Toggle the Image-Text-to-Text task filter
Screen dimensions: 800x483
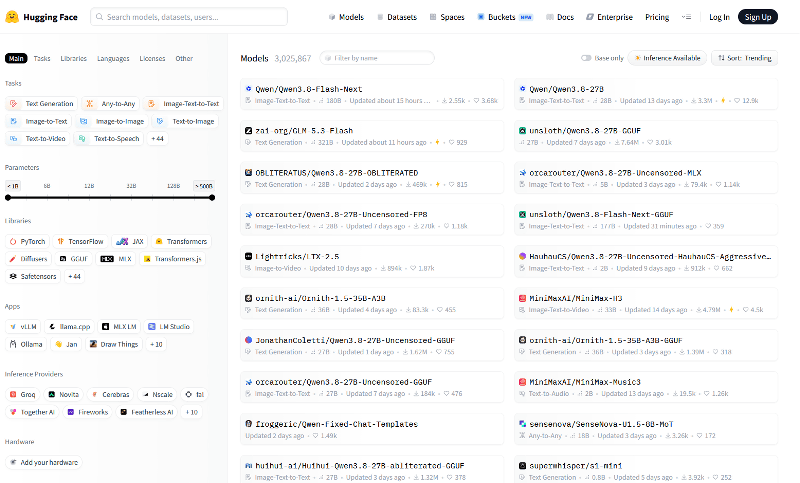click(x=183, y=104)
